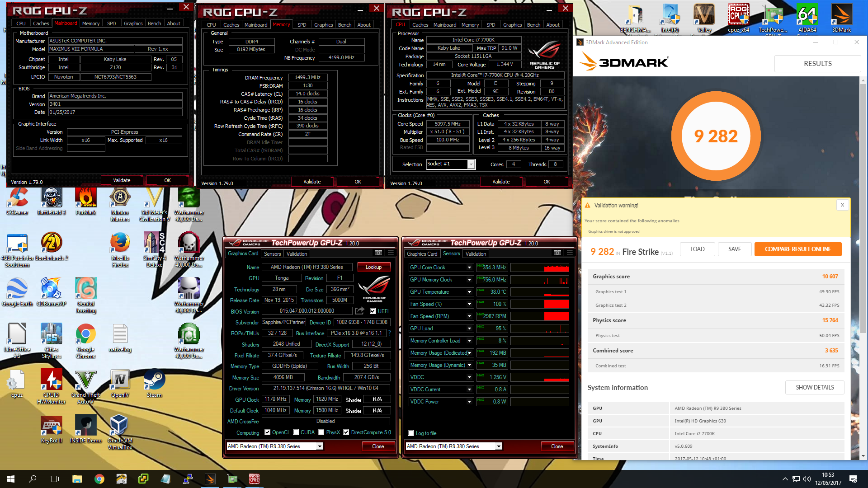Viewport: 868px width, 488px height.
Task: Click SHOW DETAILS in System information
Action: 815,387
